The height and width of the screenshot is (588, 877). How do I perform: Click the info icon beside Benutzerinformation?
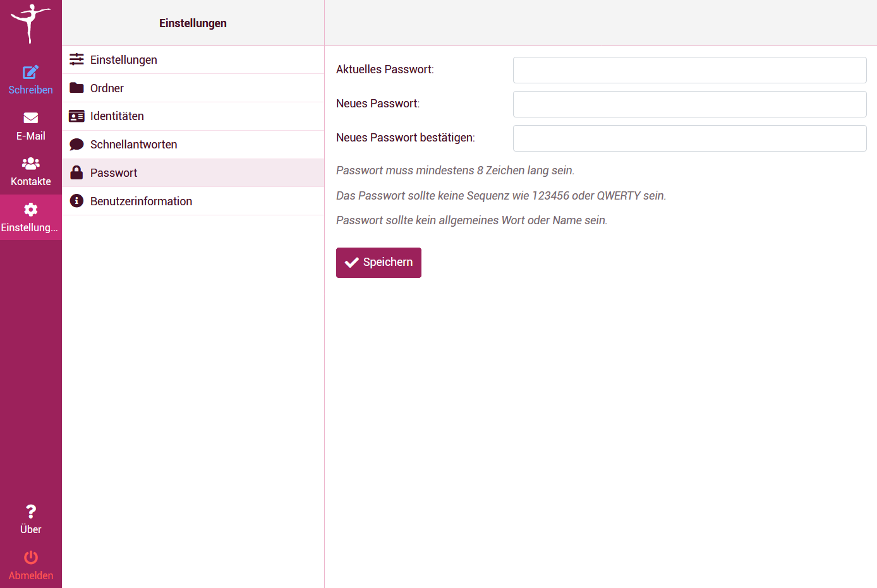(x=76, y=201)
